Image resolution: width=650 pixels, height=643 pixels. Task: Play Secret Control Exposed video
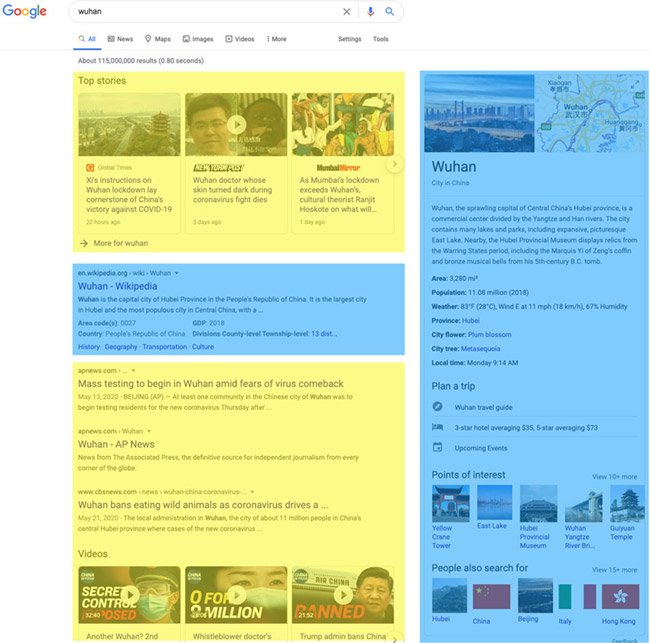[129, 595]
